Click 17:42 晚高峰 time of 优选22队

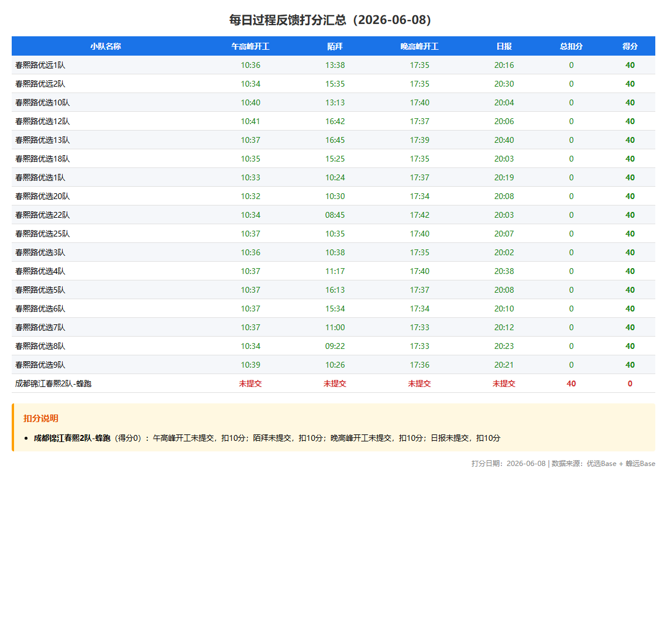coord(420,215)
